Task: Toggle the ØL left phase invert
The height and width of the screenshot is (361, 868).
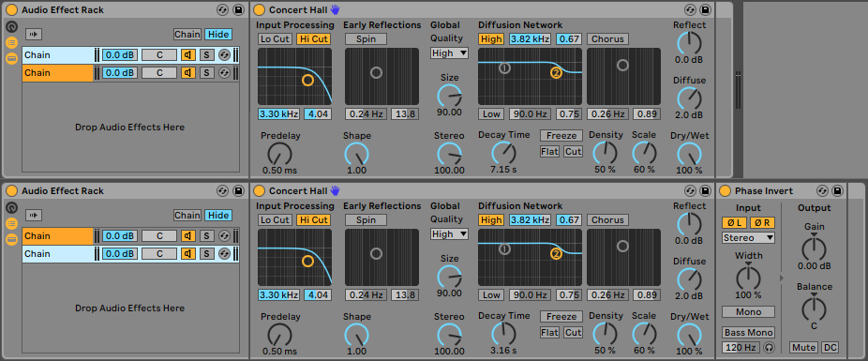Action: click(x=734, y=222)
